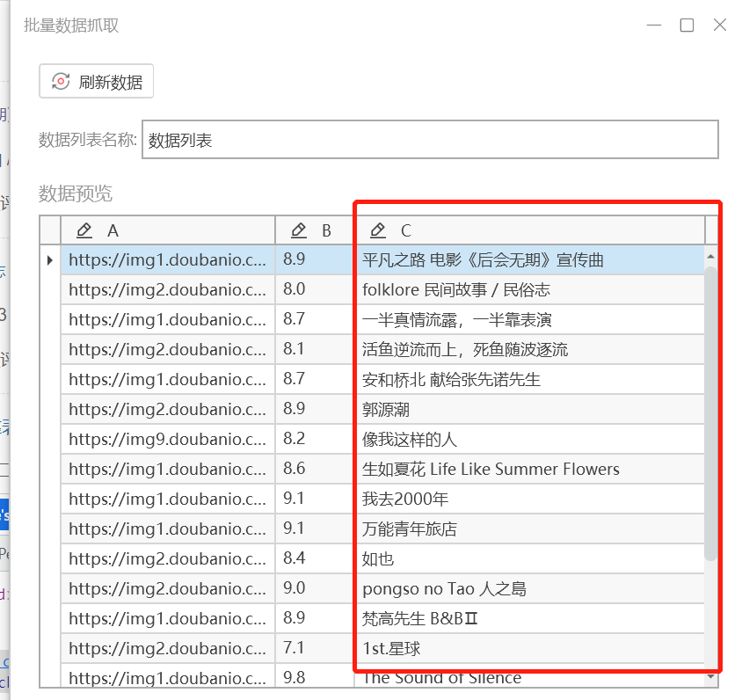
Task: Select URL cell in 梵高先生 row
Action: click(168, 618)
